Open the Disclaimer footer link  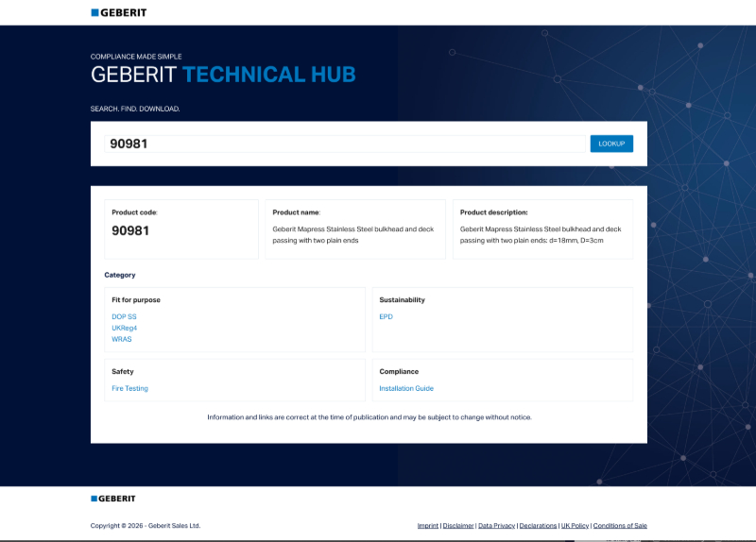[458, 526]
